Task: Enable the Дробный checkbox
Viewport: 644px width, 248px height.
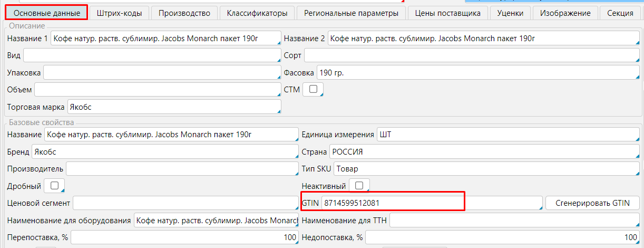Action: click(x=54, y=186)
